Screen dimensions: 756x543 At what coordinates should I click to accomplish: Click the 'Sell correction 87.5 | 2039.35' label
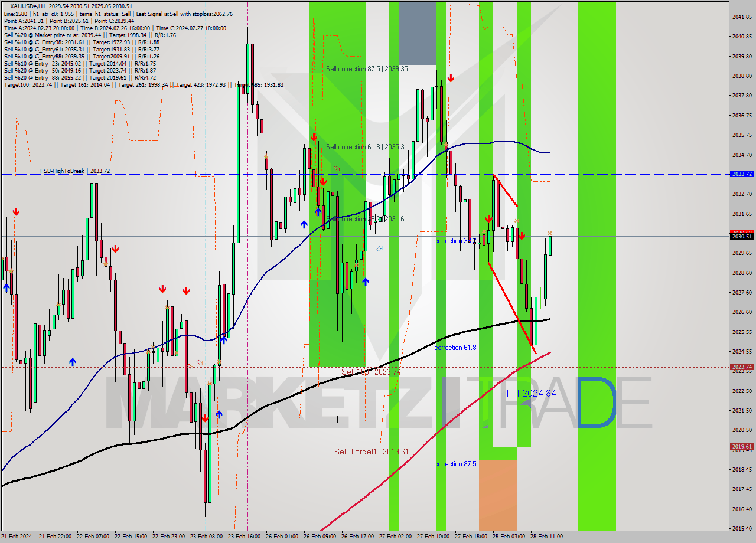point(367,69)
